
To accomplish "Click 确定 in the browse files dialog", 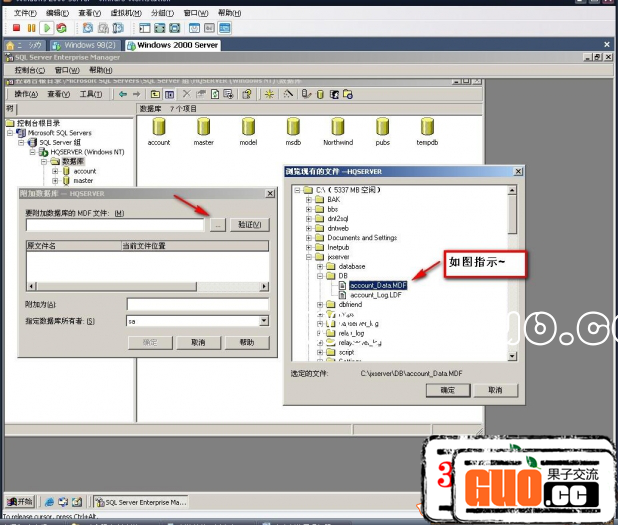I will (448, 390).
